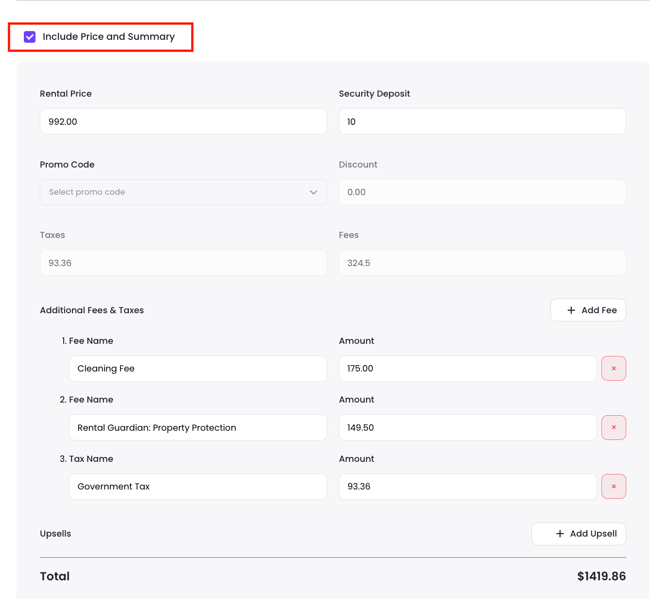This screenshot has height=607, width=670.
Task: Edit the Government Tax name field
Action: [197, 487]
